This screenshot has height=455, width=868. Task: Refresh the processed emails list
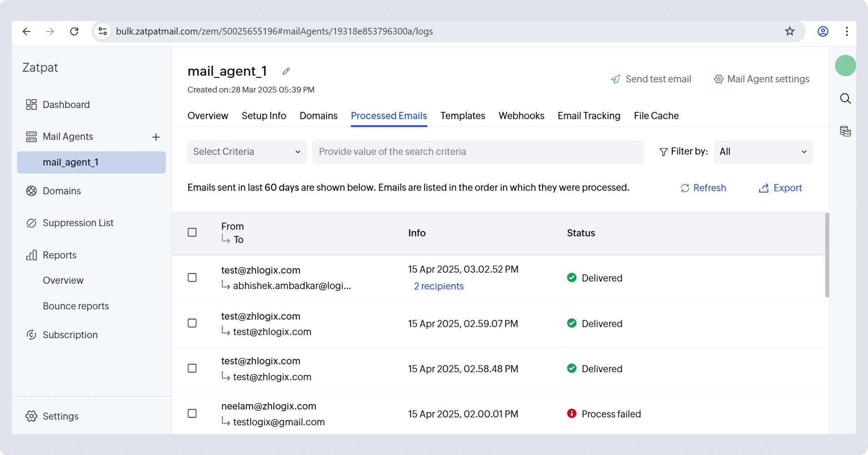703,188
